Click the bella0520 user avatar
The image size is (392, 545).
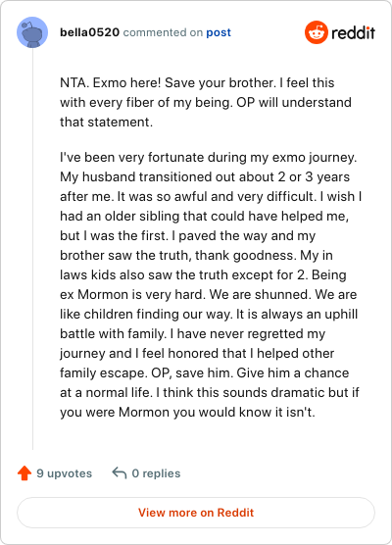point(32,32)
